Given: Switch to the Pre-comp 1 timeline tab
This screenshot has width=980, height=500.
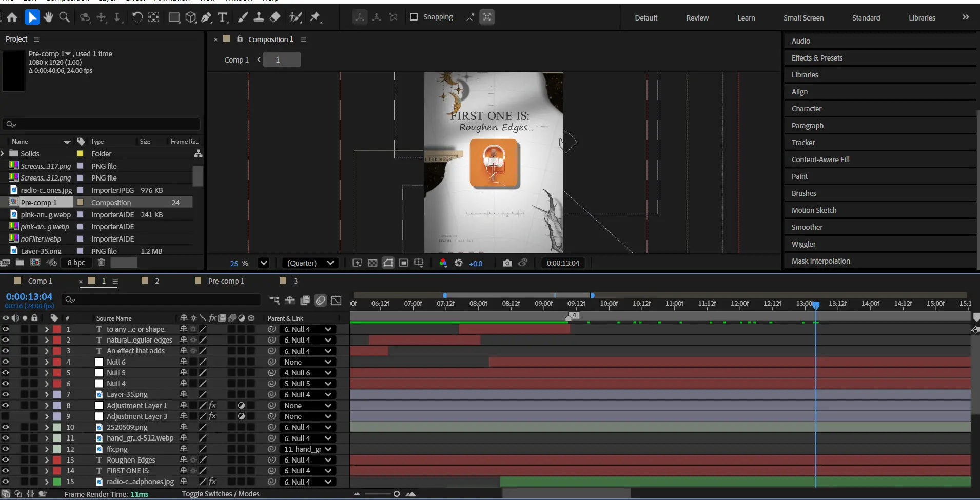Looking at the screenshot, I should pos(226,281).
